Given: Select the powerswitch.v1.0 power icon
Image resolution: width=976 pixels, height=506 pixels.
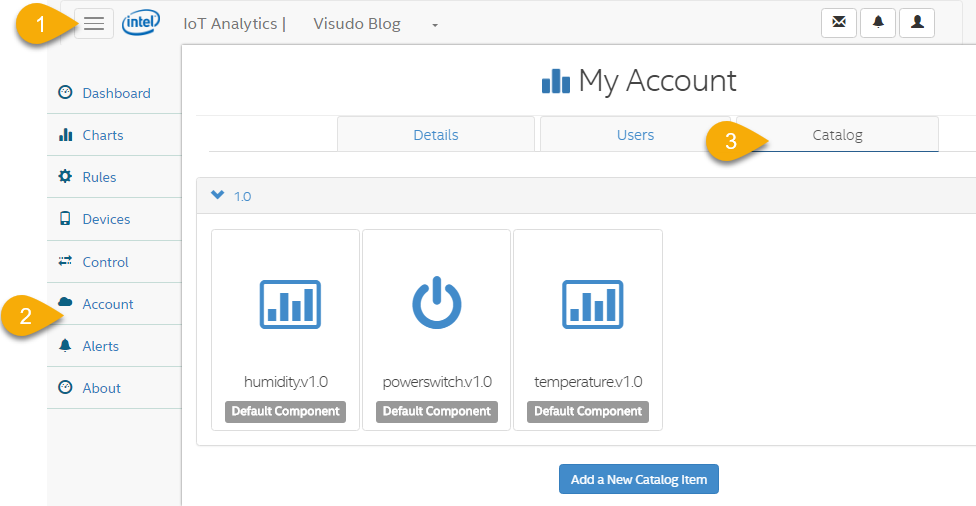Looking at the screenshot, I should click(x=437, y=303).
